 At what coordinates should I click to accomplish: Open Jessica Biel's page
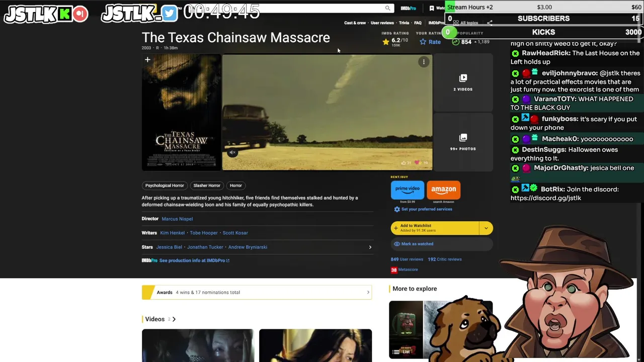(x=169, y=247)
